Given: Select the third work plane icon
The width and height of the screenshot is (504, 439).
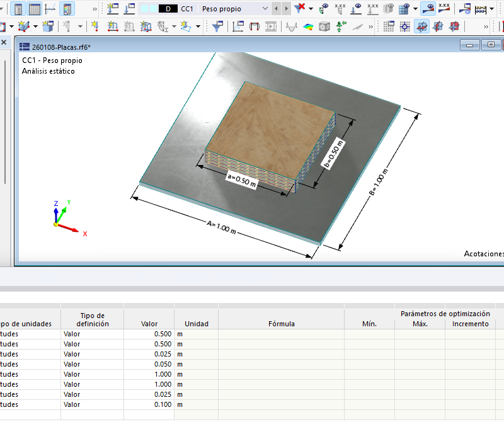Looking at the screenshot, I should (454, 26).
